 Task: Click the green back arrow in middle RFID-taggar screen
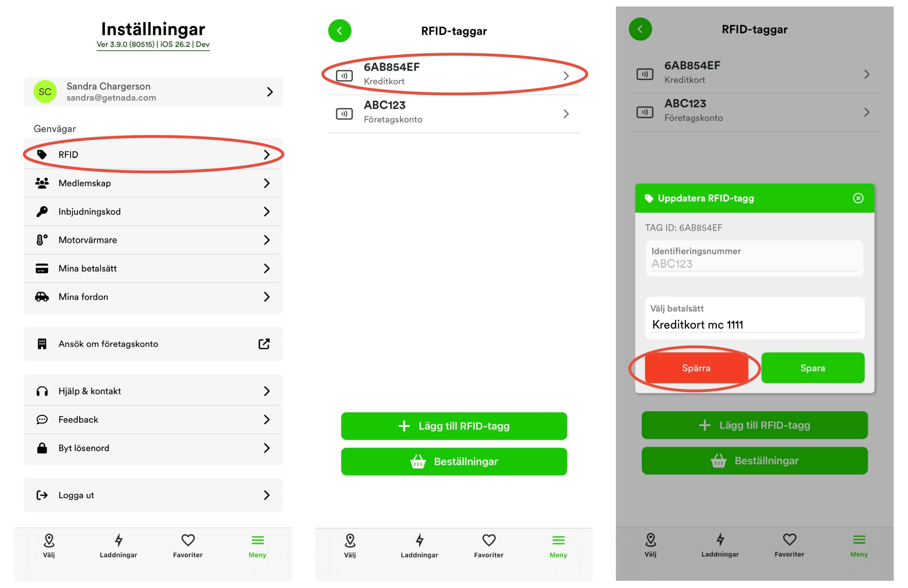tap(340, 31)
